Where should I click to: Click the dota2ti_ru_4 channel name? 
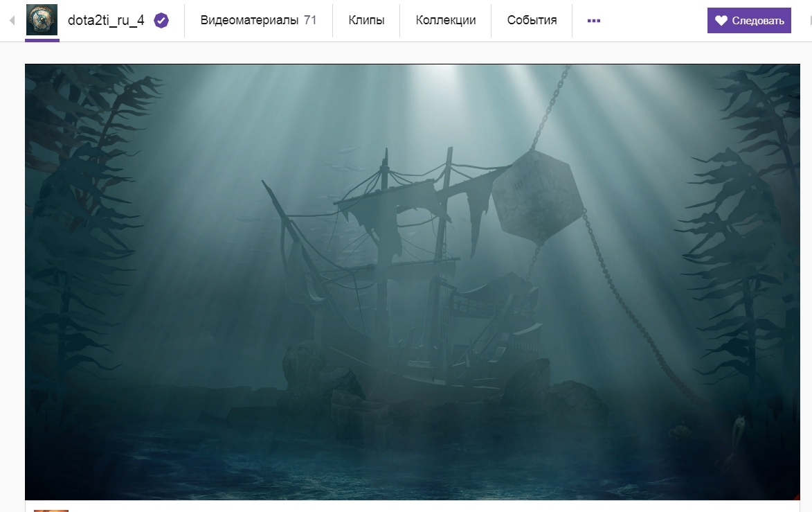point(106,21)
